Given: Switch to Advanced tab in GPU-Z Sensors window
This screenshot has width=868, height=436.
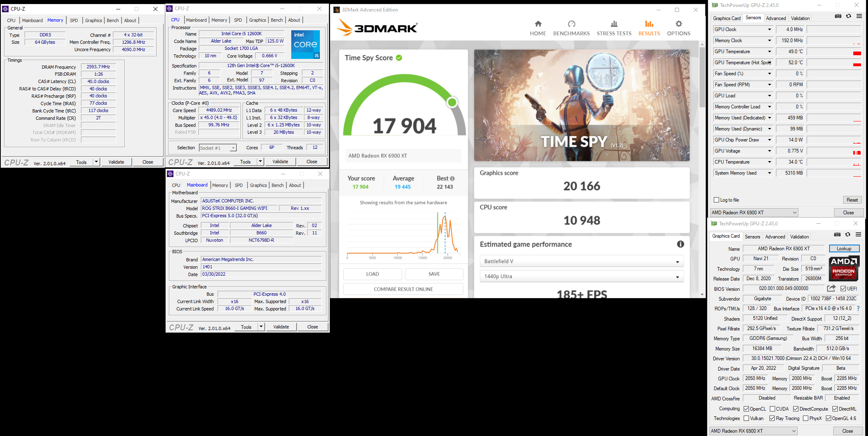Looking at the screenshot, I should tap(776, 18).
